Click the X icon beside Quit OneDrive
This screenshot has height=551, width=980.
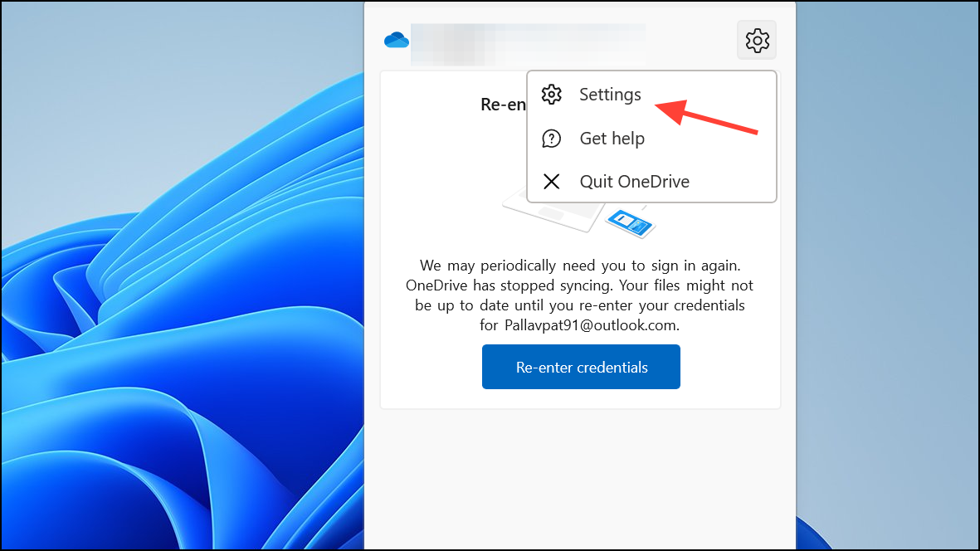(x=551, y=181)
